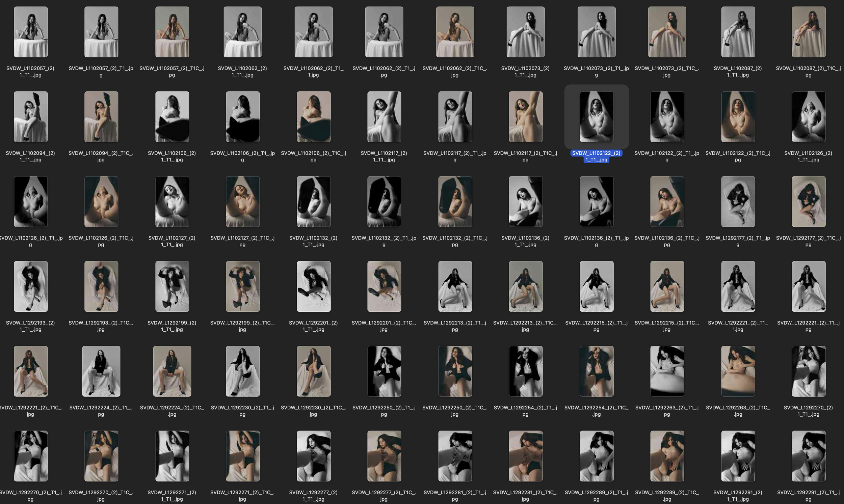This screenshot has height=504, width=844.
Task: Open the SVDW_L1292263_(2)_T1C_.jpg thumbnail
Action: [x=737, y=371]
